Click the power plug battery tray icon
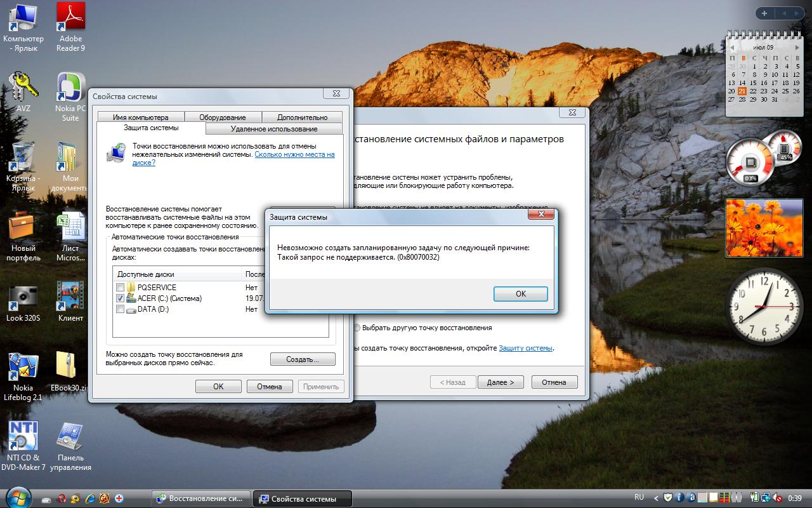Viewport: 812px width, 508px height. click(756, 498)
